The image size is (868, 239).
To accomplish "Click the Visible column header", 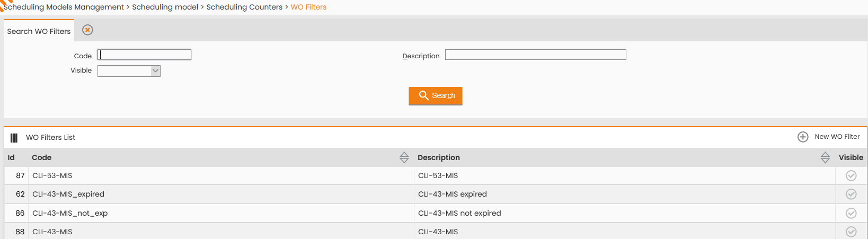I will [x=851, y=157].
